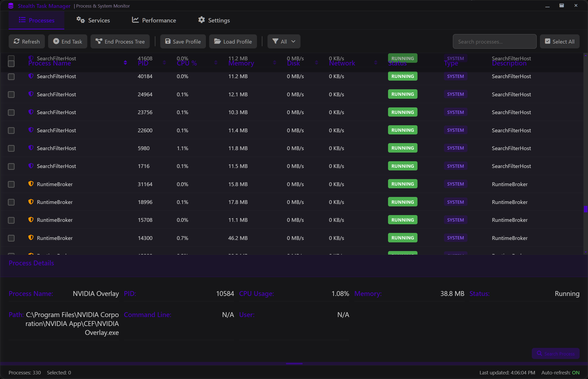The height and width of the screenshot is (379, 588).
Task: Open the All status filter dropdown
Action: [x=284, y=41]
